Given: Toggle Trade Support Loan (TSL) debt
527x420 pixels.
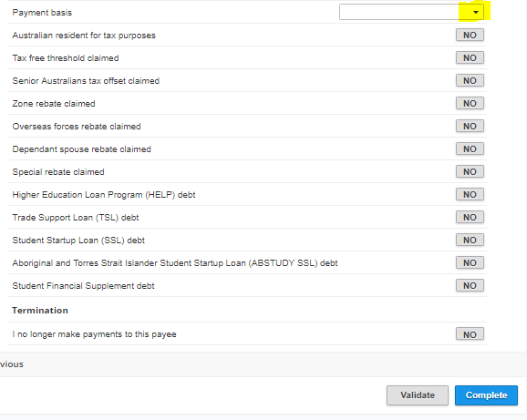Looking at the screenshot, I should click(x=470, y=217).
